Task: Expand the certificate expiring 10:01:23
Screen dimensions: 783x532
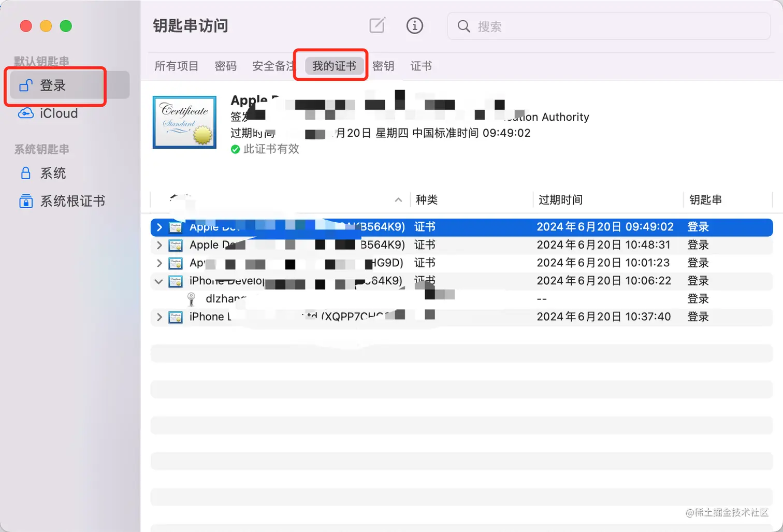Action: 160,263
